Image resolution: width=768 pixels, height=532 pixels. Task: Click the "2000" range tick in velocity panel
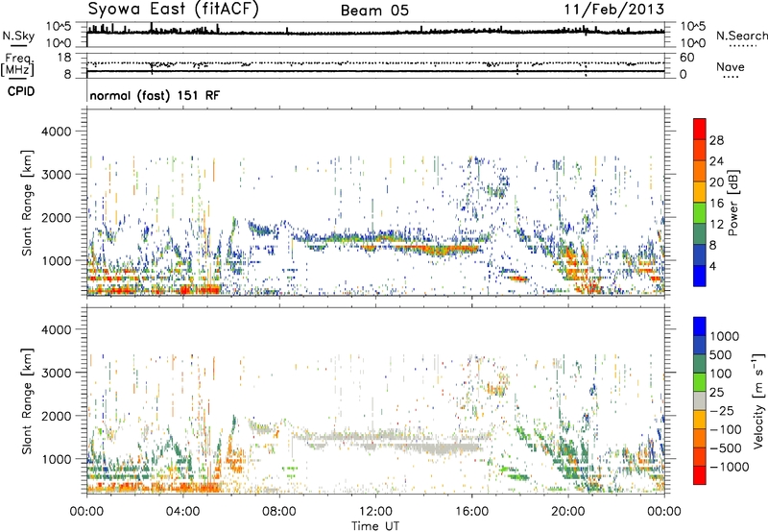57,416
